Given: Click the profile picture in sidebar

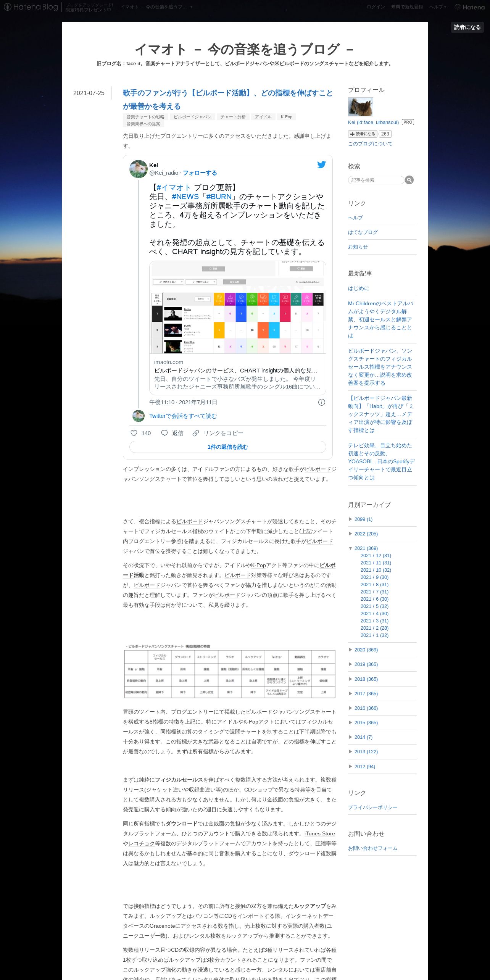Looking at the screenshot, I should point(360,107).
